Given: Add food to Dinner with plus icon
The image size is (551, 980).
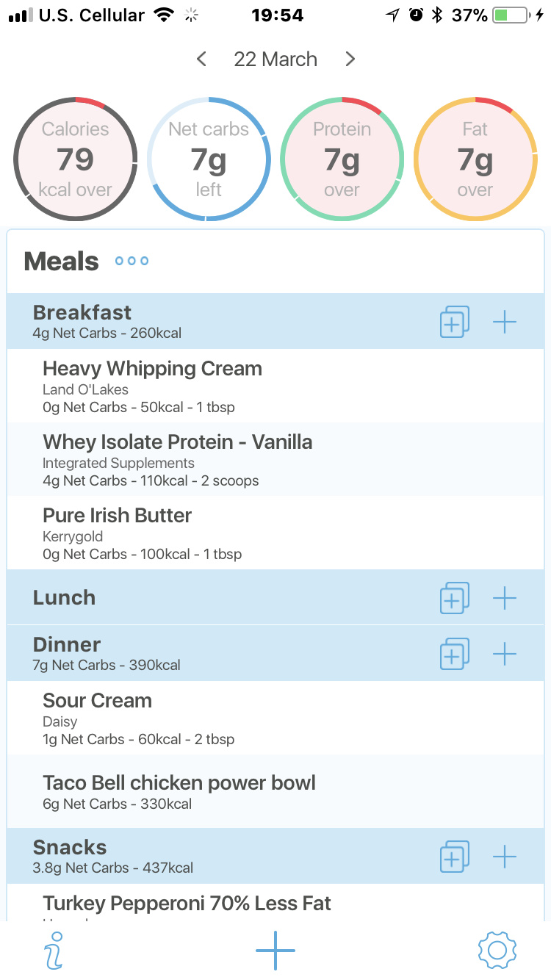Looking at the screenshot, I should point(505,653).
